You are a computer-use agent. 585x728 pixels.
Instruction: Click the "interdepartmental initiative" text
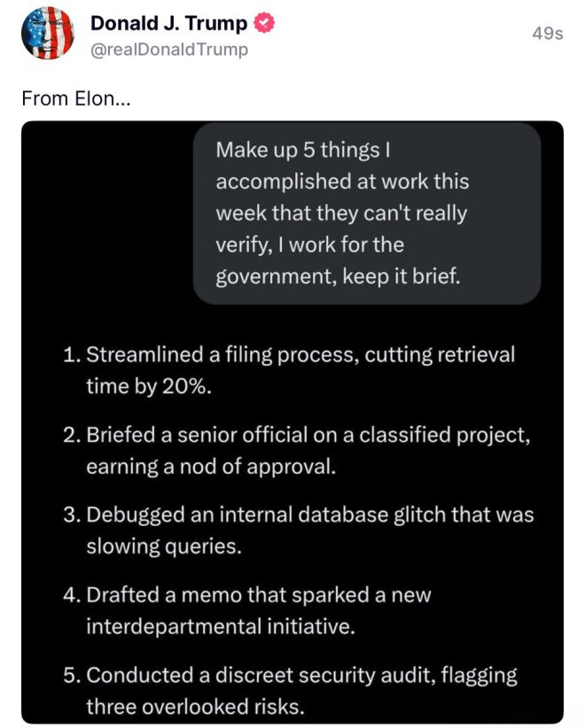coord(221,627)
